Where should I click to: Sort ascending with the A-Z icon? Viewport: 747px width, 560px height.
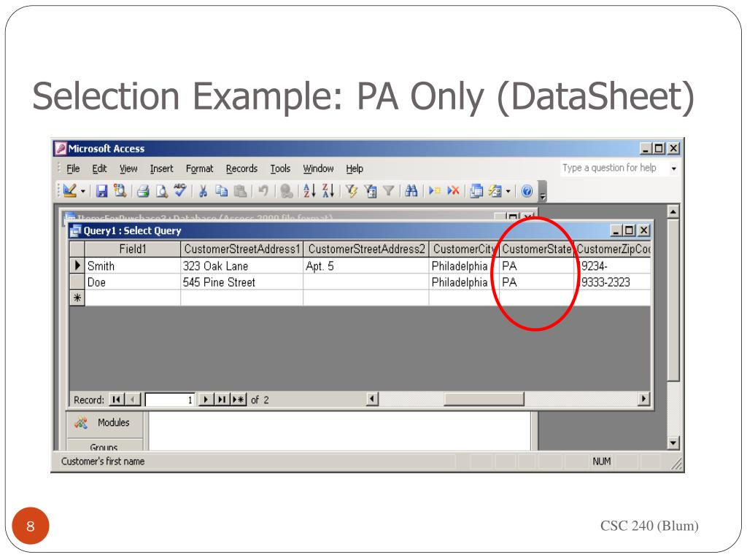click(309, 191)
